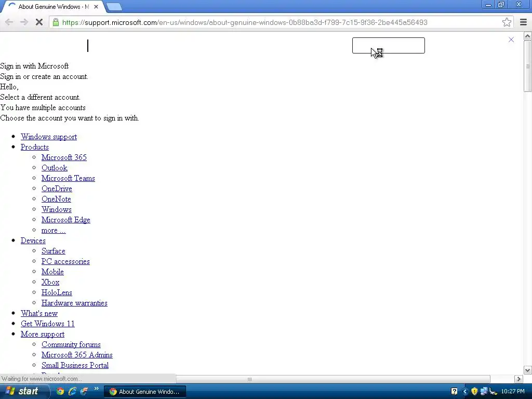Viewport: 532px width, 399px height.
Task: Select the About Genuine Windows tab
Action: tap(54, 6)
